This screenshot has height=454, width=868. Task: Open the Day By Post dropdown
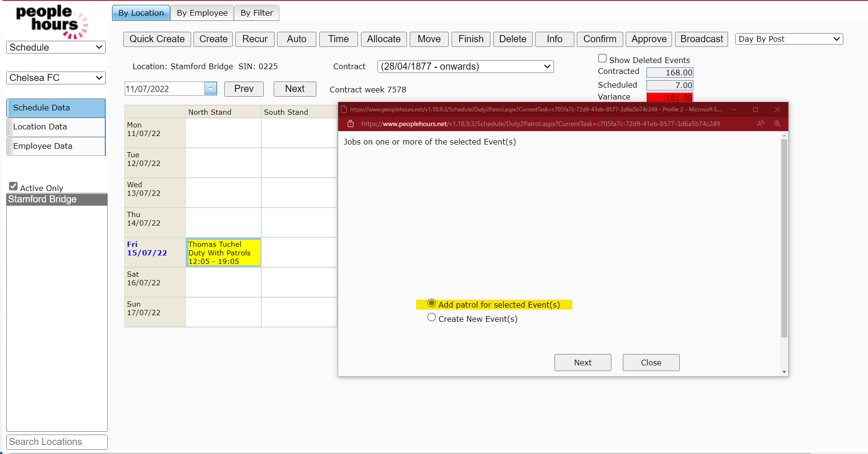coord(789,39)
